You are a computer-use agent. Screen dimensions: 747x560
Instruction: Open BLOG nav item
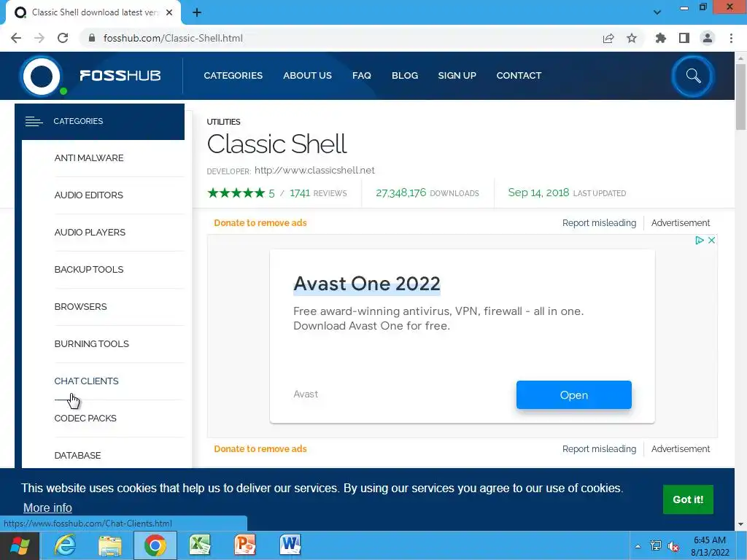coord(405,76)
